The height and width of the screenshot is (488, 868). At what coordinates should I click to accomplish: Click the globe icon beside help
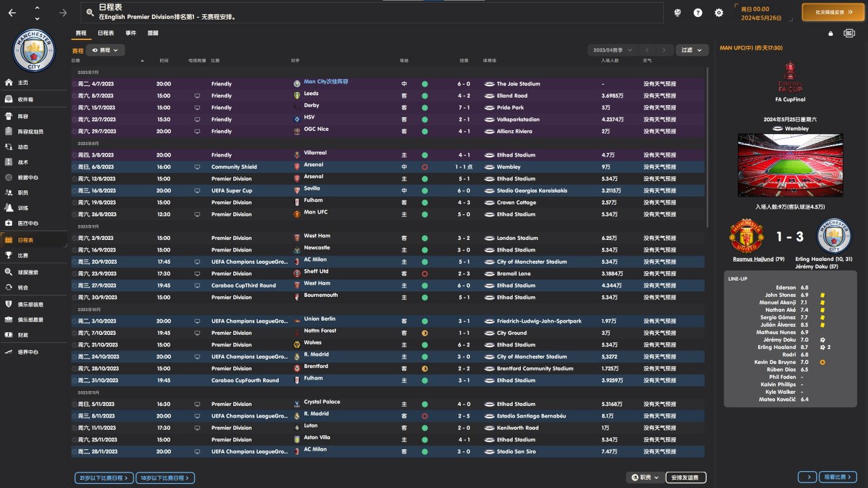click(677, 12)
